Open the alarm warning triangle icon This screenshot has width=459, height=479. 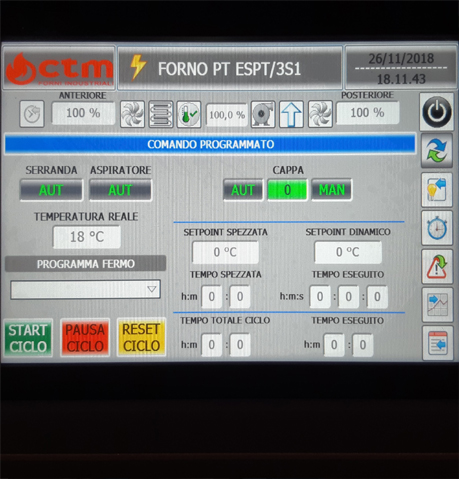tap(437, 266)
